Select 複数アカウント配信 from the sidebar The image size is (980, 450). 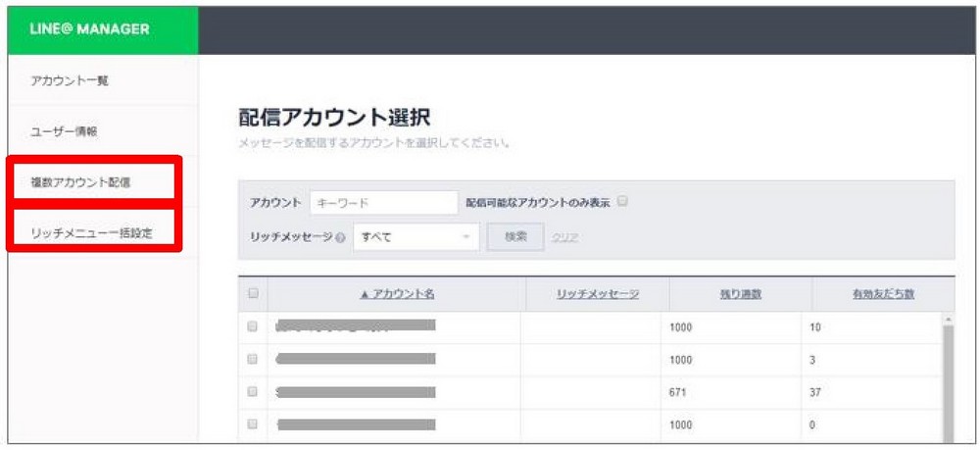pos(81,182)
